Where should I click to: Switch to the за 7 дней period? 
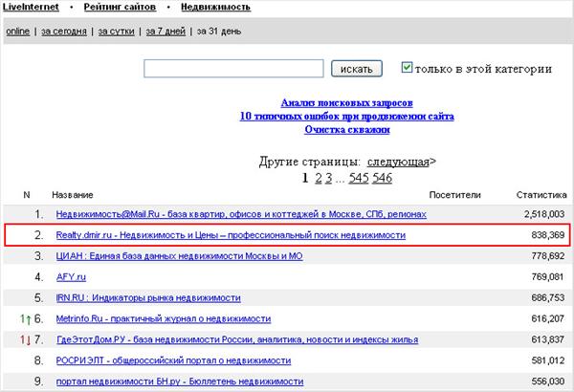point(166,32)
